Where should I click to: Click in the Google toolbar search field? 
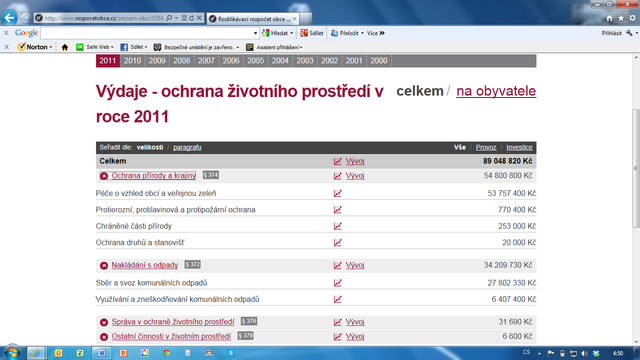pyautogui.click(x=147, y=33)
